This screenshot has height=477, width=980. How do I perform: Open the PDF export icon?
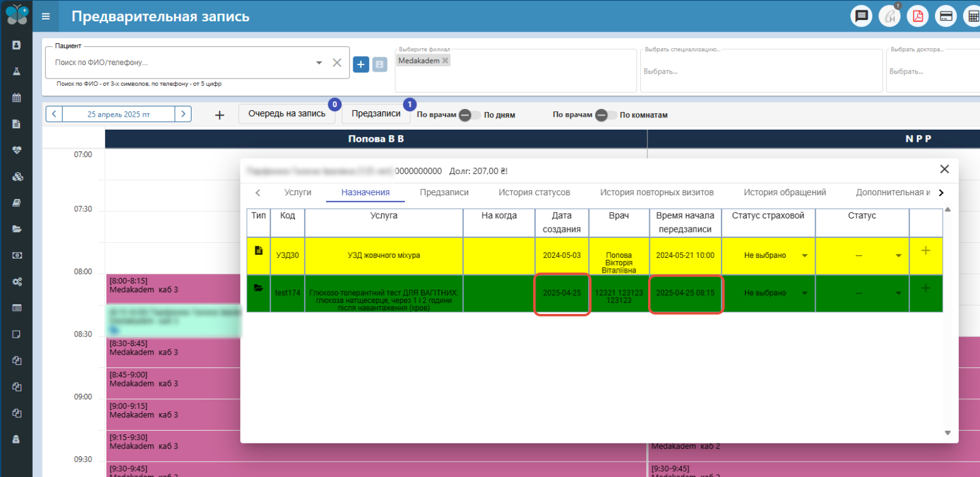[917, 16]
